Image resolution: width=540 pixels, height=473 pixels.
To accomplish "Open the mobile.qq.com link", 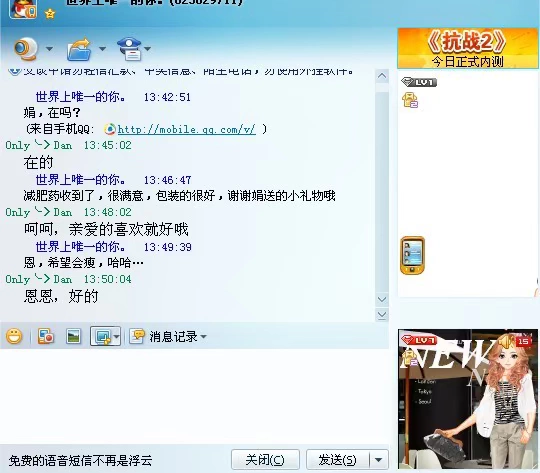I will 186,130.
